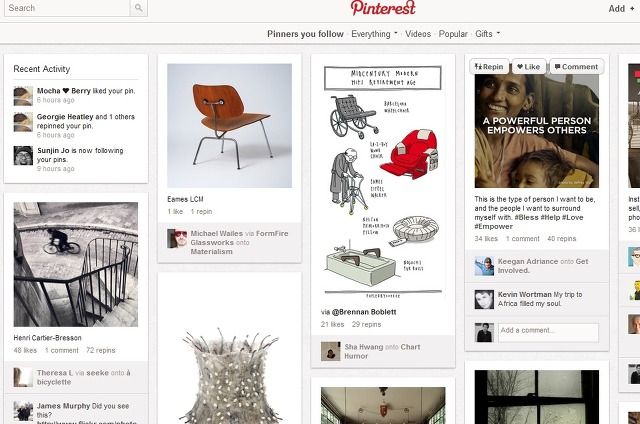Viewport: 640px width, 424px height.
Task: Click the Add a comment field
Action: (x=548, y=332)
